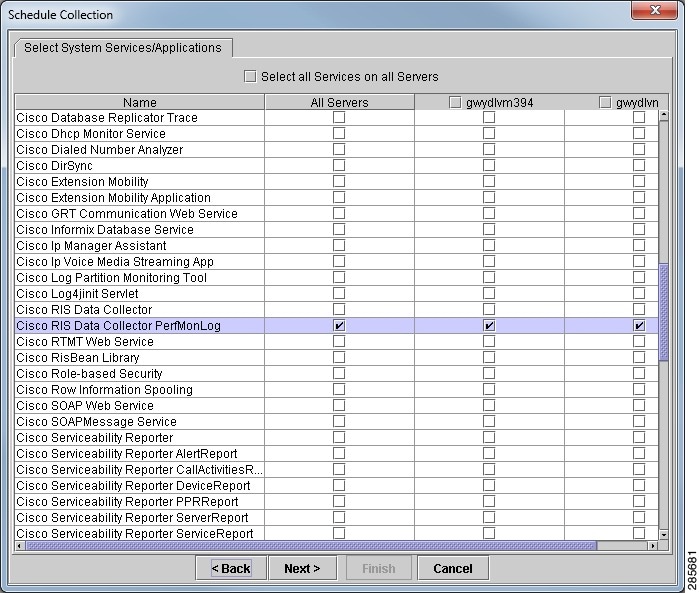Check All Servers for Cisco Extension Mobility Application
Screen dimensions: 699x593
(339, 198)
